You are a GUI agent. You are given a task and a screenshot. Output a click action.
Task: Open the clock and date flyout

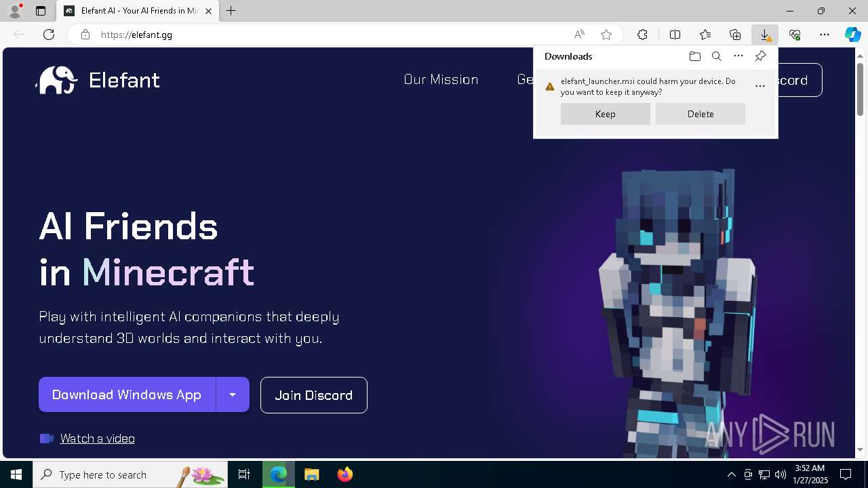810,474
